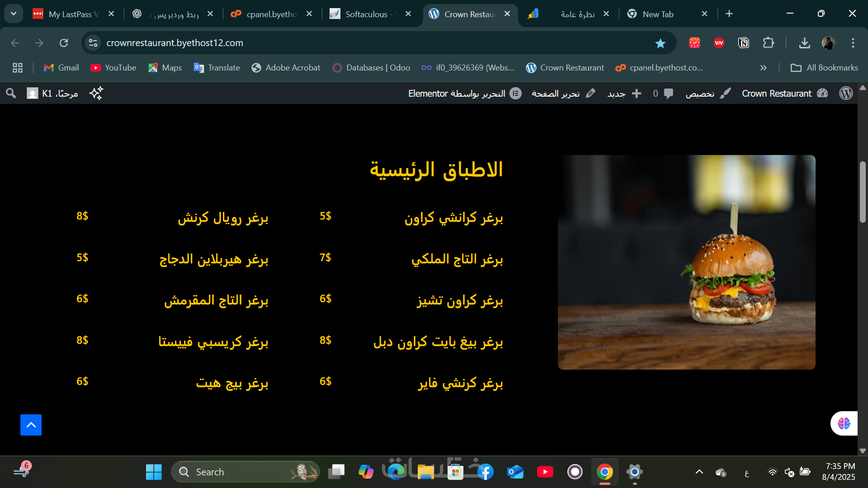868x488 pixels.
Task: Expand the bookmarks overflow chevron
Action: [763, 68]
